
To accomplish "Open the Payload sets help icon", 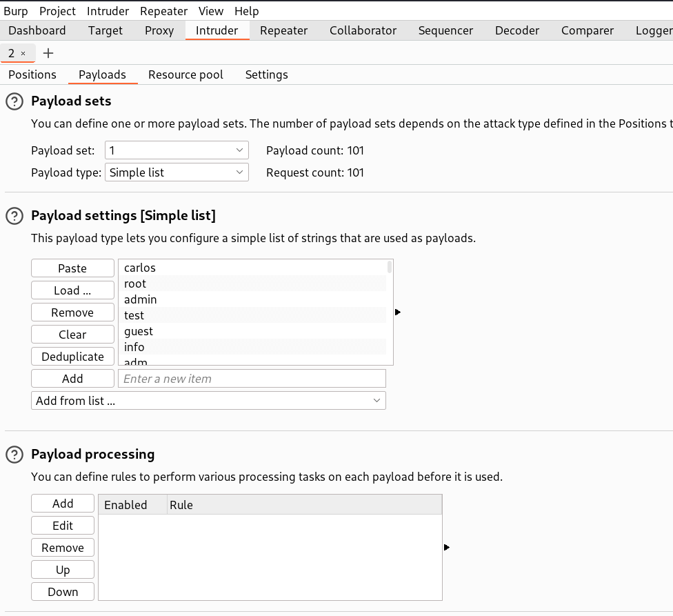I will (x=14, y=101).
